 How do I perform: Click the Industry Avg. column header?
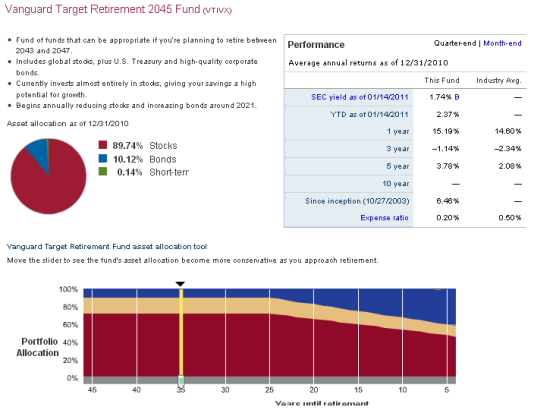click(x=499, y=80)
